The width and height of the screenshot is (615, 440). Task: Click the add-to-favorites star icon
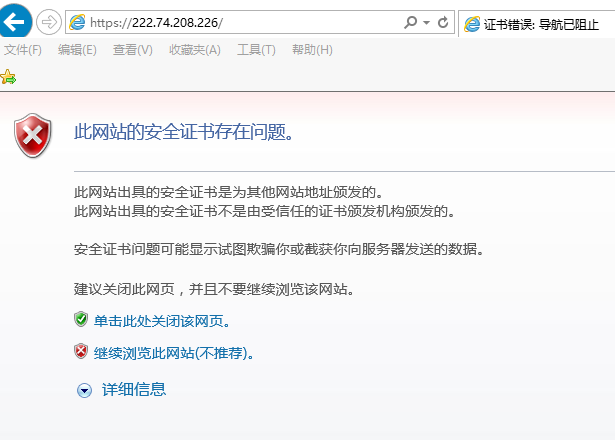coord(8,77)
